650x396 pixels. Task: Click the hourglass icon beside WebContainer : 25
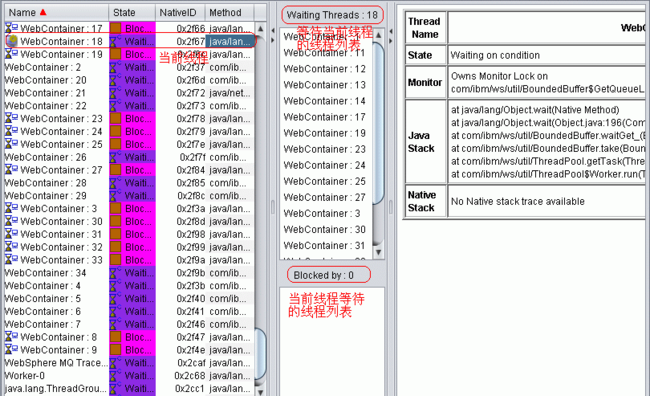click(x=11, y=144)
